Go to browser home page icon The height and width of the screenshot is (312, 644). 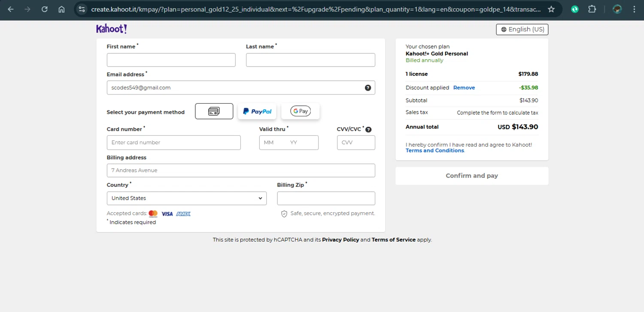click(61, 9)
